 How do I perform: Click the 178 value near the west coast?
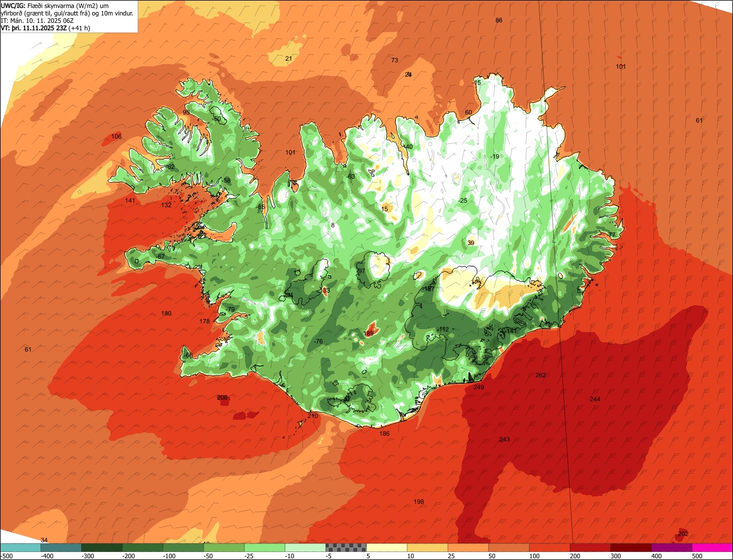tap(204, 322)
